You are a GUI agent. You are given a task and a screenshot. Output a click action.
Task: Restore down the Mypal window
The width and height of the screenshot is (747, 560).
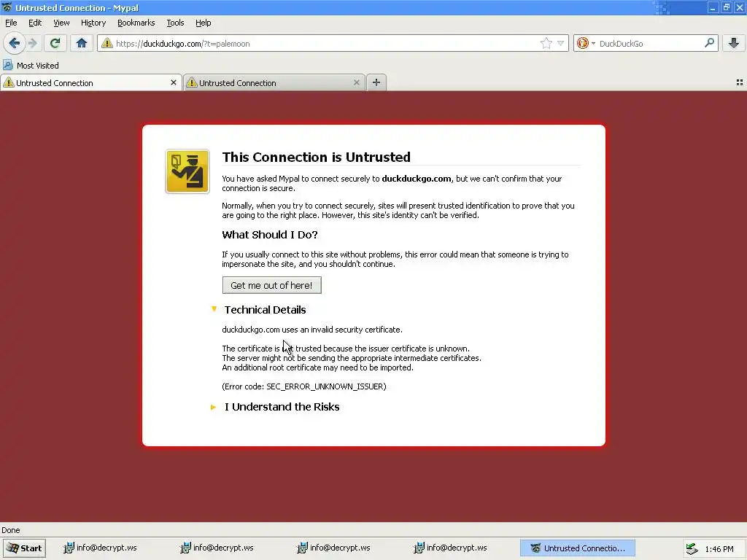tap(727, 7)
